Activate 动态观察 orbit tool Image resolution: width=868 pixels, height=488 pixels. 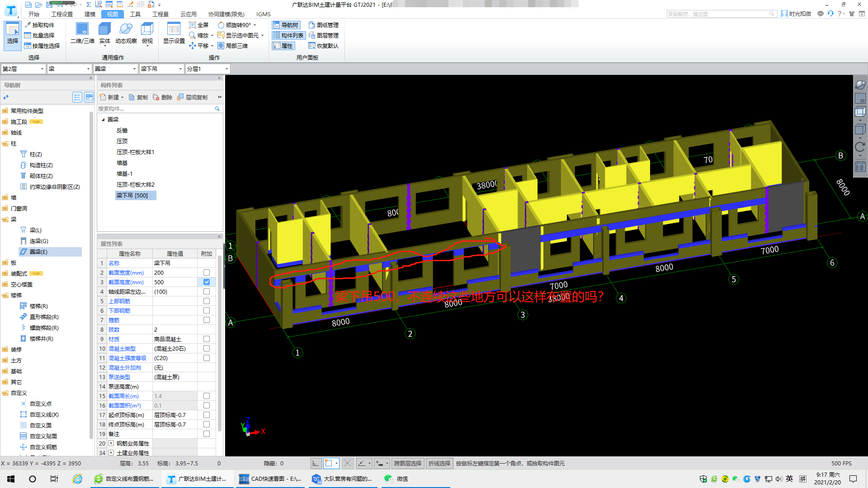coord(126,33)
